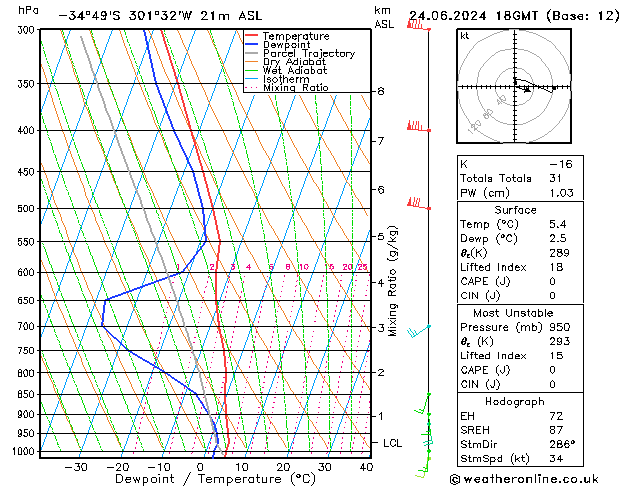Click the '-30' temperature axis label

76,468
